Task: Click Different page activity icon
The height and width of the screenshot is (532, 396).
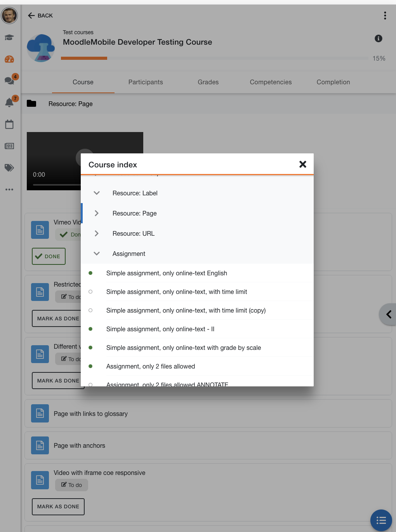Action: click(40, 354)
